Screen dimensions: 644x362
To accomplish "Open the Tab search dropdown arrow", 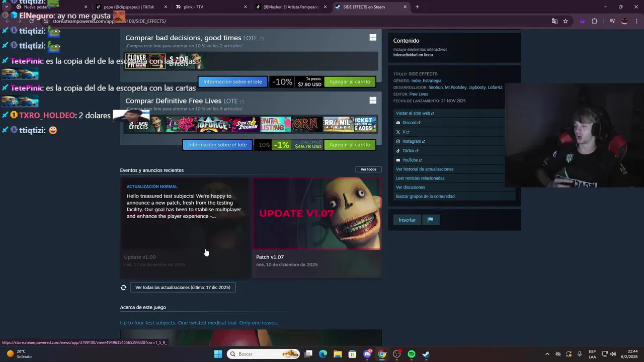I will tap(6, 7).
